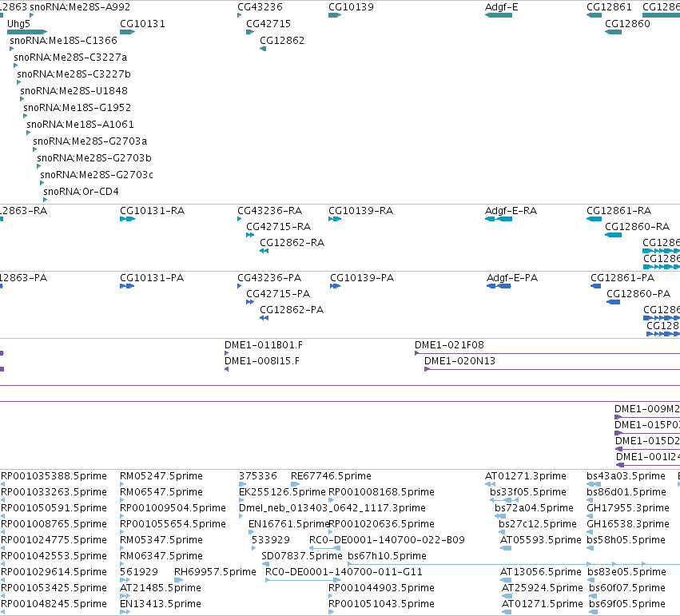
Task: Select the CG10139-RA transcript glyph
Action: click(x=335, y=219)
